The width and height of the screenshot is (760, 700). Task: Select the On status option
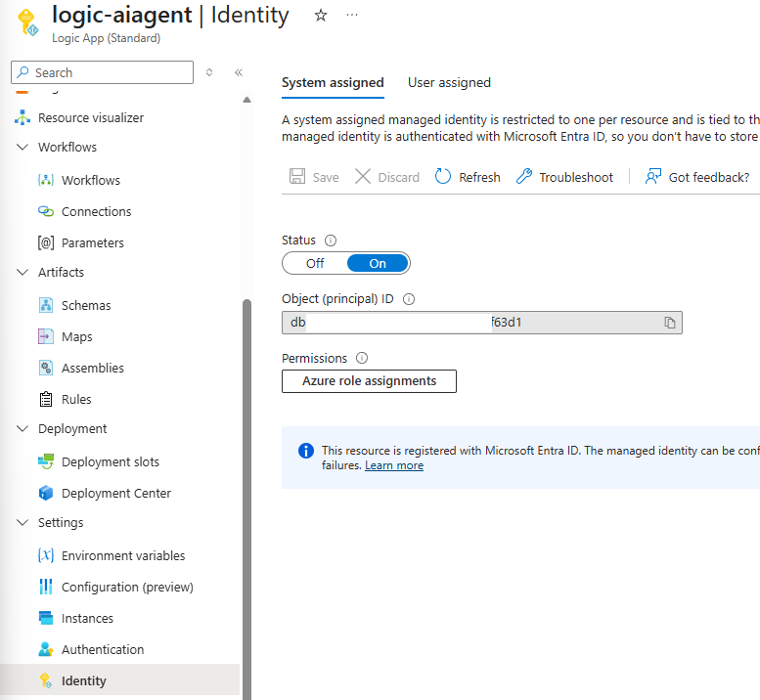pos(378,263)
